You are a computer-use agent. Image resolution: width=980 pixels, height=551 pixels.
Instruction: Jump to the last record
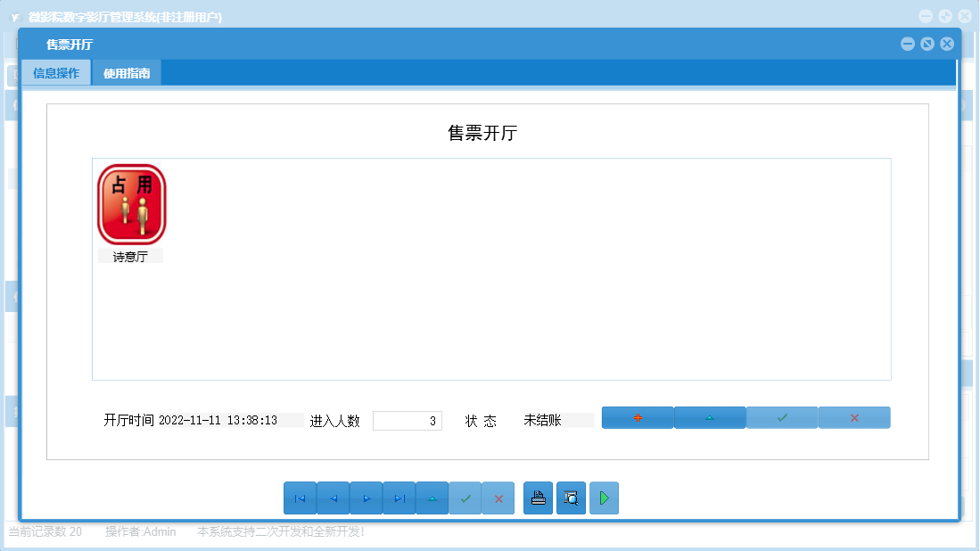[x=399, y=498]
